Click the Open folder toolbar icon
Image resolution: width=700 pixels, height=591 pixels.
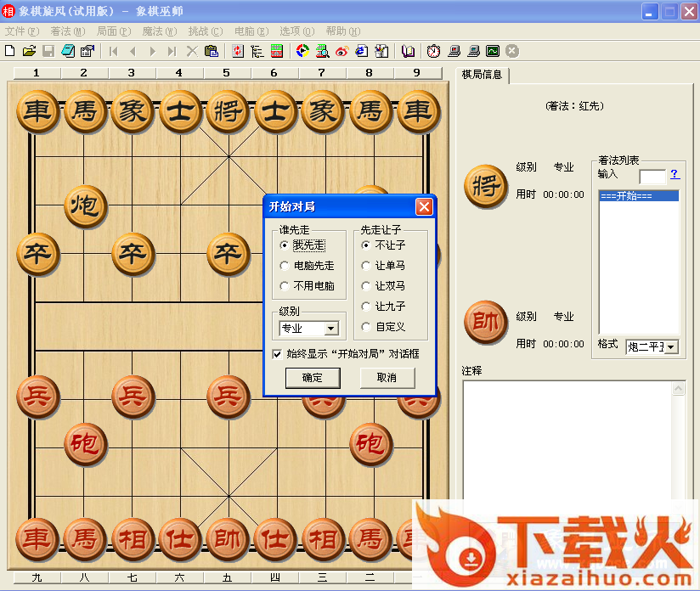pyautogui.click(x=29, y=51)
